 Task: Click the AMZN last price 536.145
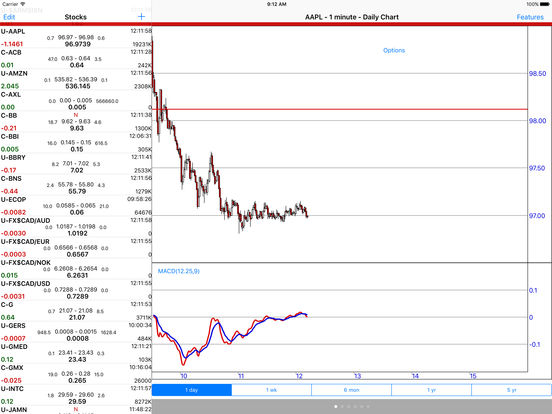pos(77,86)
